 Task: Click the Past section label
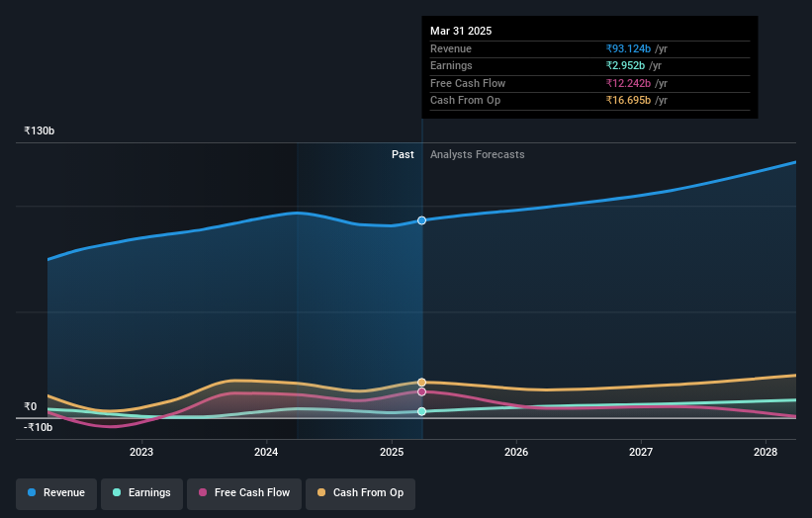403,154
